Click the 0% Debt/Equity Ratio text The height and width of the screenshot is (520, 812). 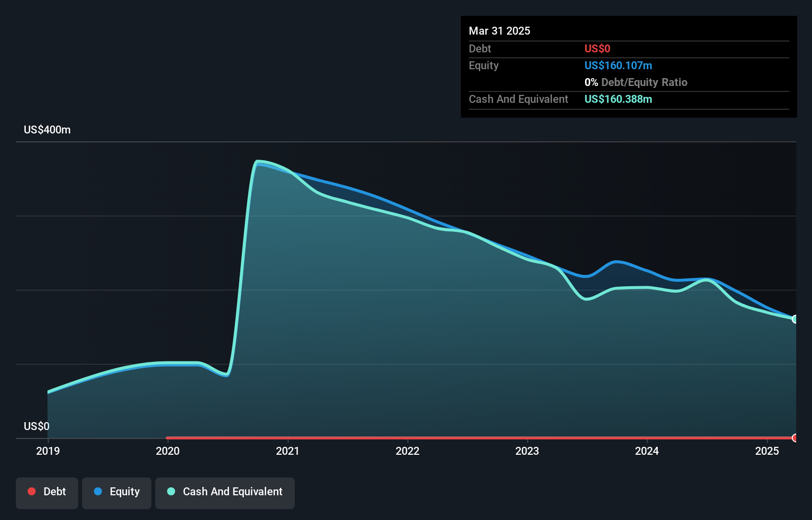(636, 82)
